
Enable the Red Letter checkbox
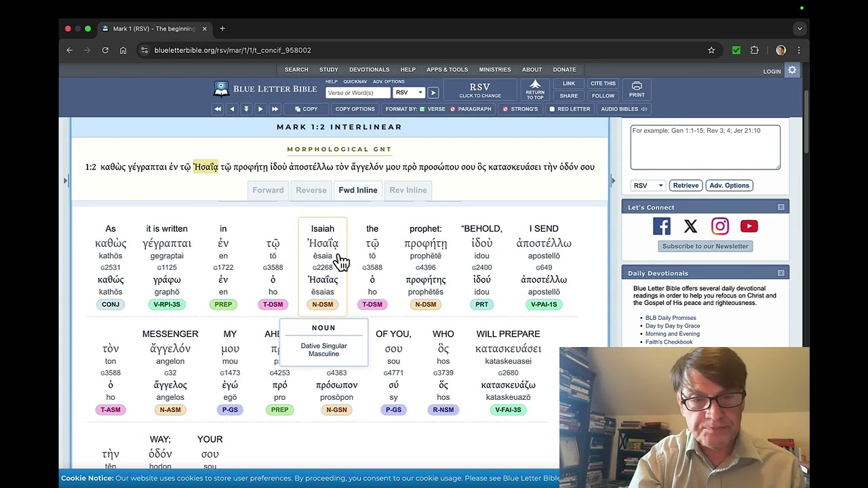[x=552, y=109]
